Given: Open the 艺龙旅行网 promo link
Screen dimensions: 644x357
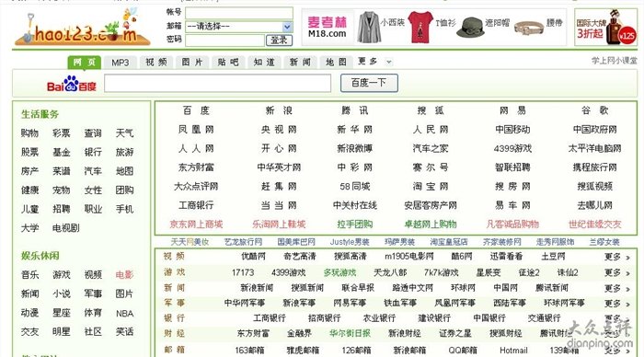Looking at the screenshot, I should click(x=243, y=242).
